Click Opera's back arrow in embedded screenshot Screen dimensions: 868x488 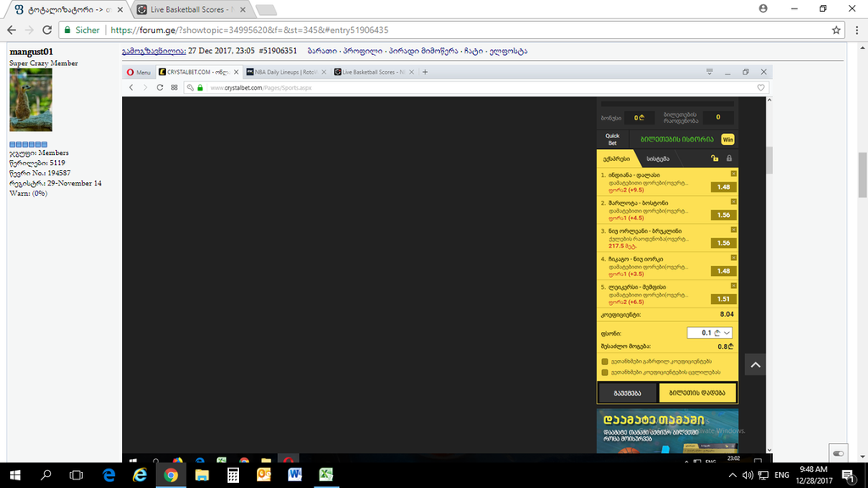131,87
